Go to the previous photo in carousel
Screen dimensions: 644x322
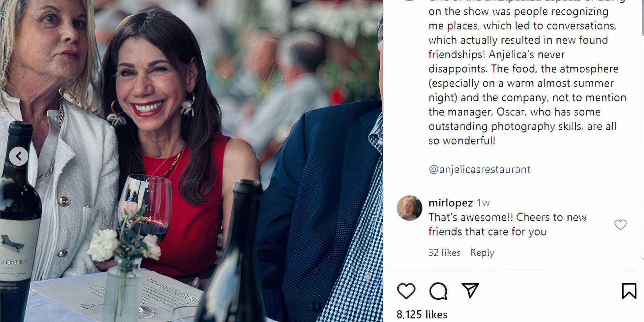click(x=18, y=156)
